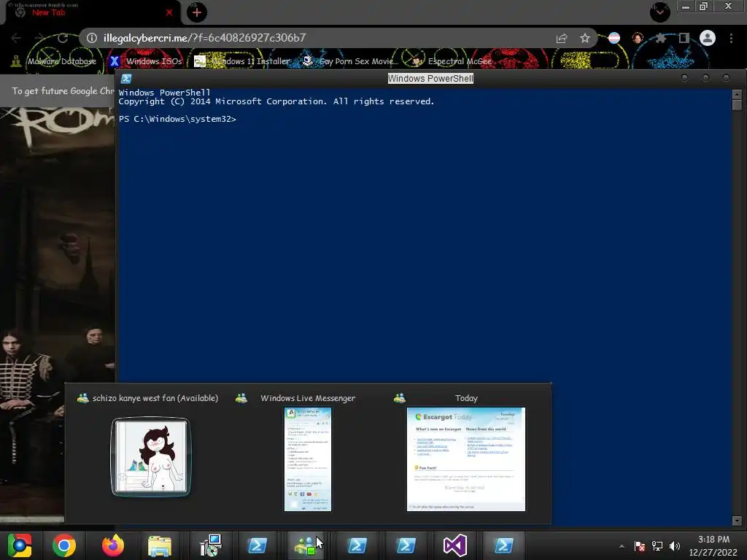Click the PowerShell scrollbar up arrow
The image size is (747, 560).
[737, 94]
